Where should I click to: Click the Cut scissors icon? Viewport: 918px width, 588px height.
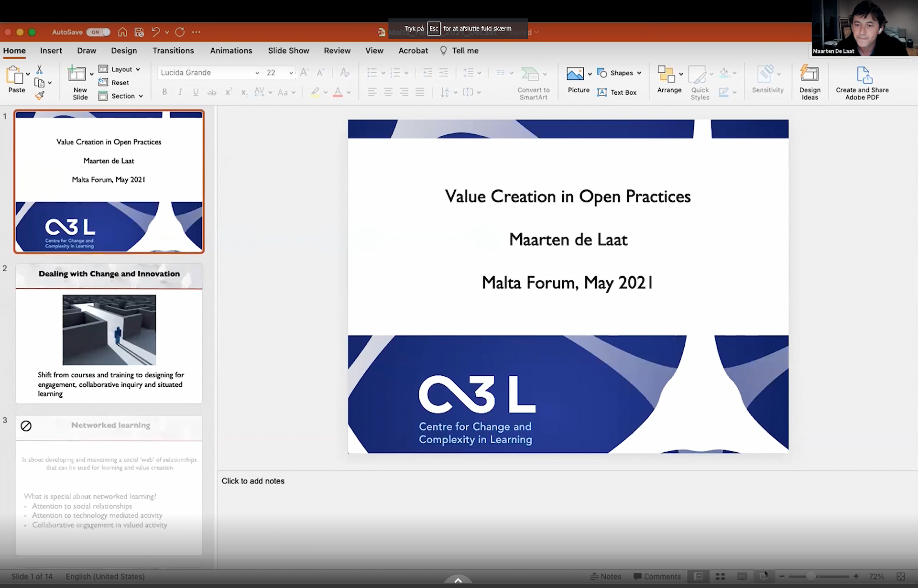[39, 70]
